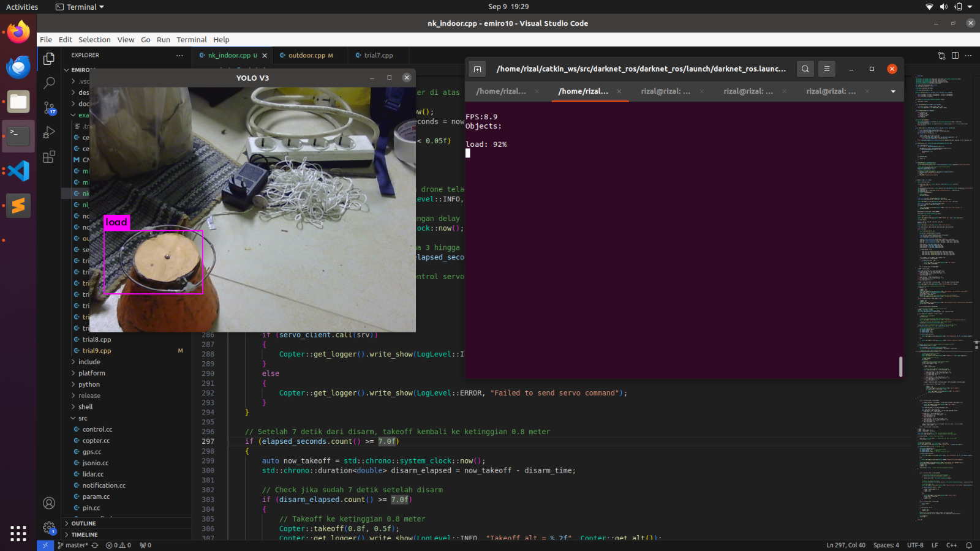This screenshot has width=980, height=551.
Task: Launch Thunderbird from the dock
Action: point(18,67)
